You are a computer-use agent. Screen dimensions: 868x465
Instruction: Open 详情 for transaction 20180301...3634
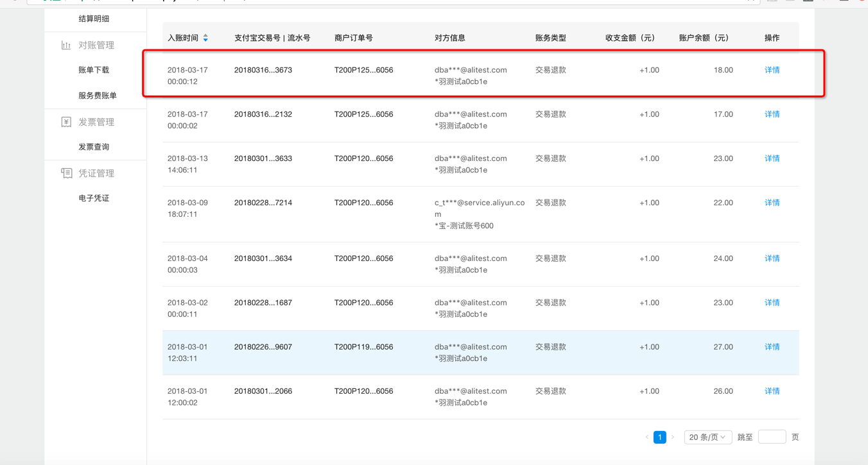[772, 258]
